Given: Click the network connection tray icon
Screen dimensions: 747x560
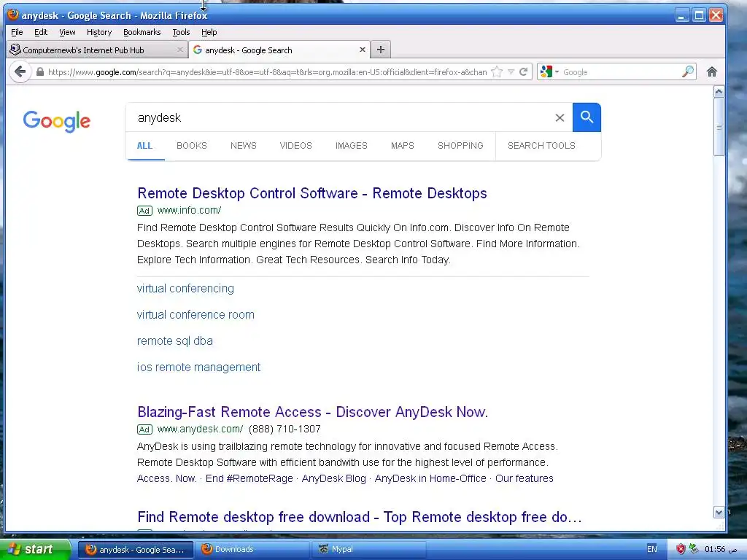Looking at the screenshot, I should 694,549.
